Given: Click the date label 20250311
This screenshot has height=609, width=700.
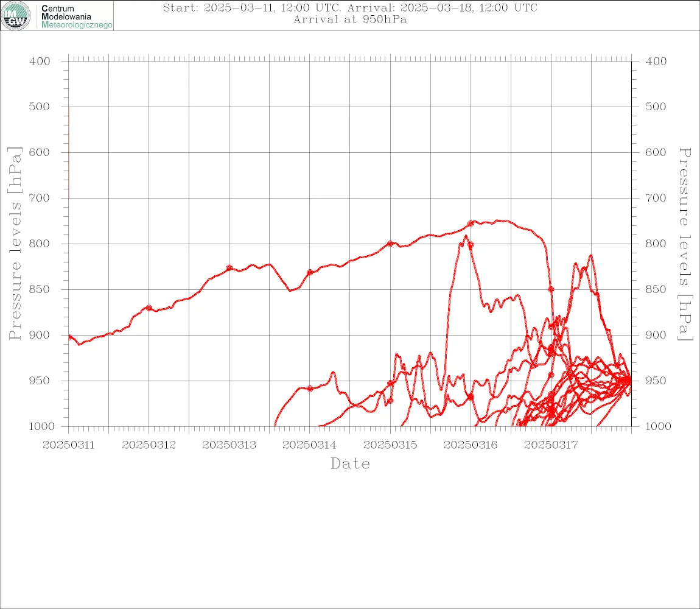Looking at the screenshot, I should tap(68, 445).
